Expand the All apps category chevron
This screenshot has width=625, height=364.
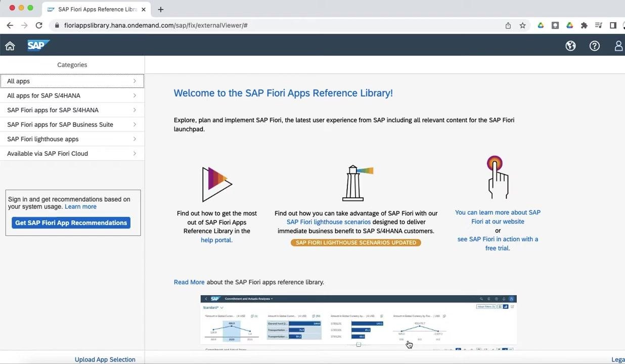(135, 81)
